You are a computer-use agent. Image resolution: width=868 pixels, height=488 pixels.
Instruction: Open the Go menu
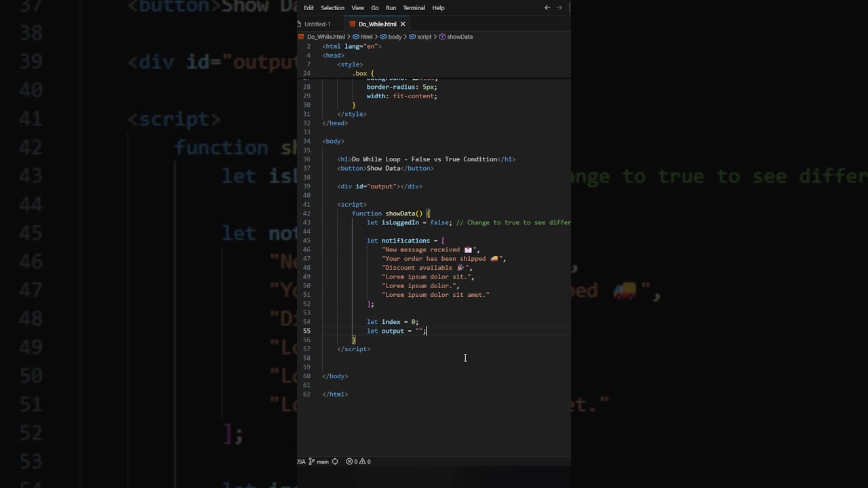[x=374, y=8]
